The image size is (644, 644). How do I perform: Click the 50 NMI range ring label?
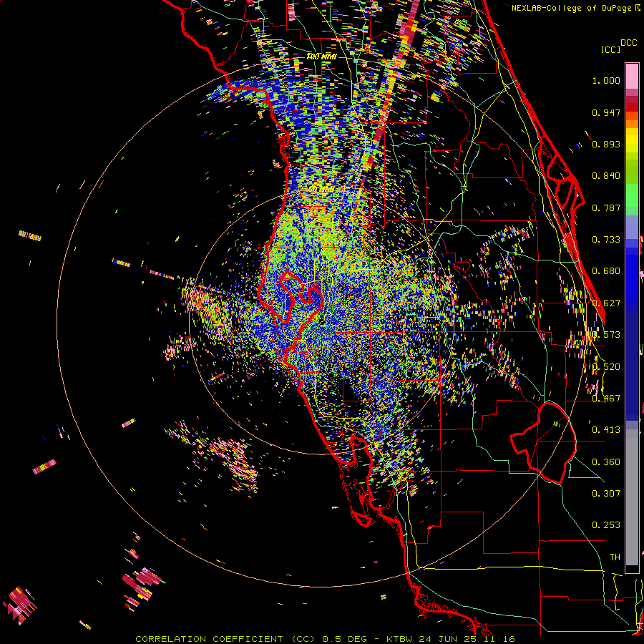click(323, 190)
